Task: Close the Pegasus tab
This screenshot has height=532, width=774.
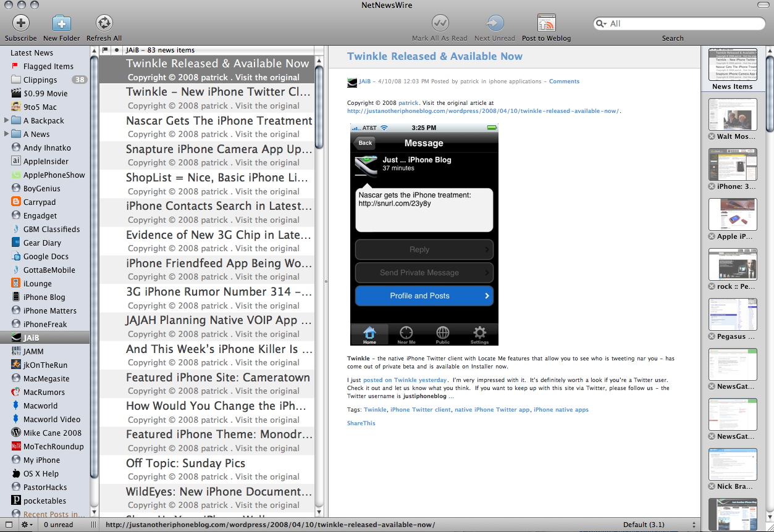Action: 712,336
